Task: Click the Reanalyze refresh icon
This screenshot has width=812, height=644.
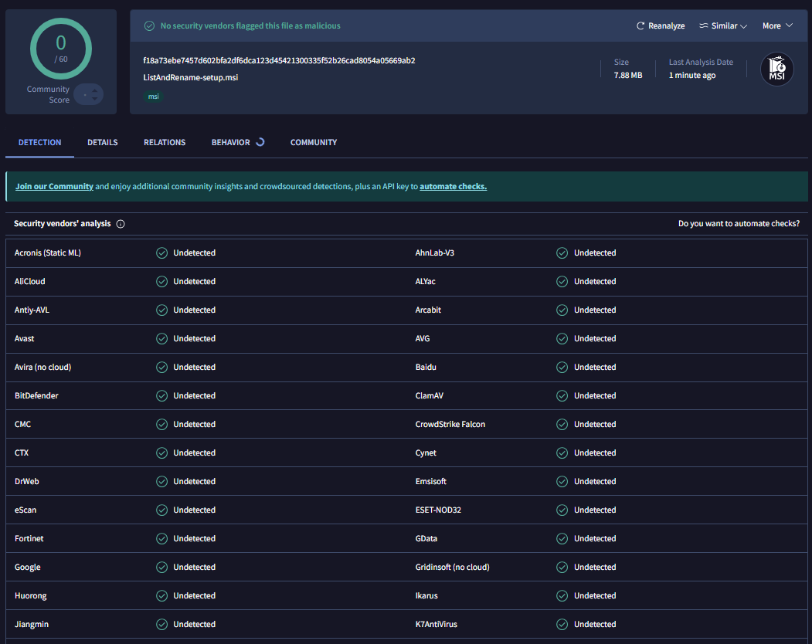Action: click(x=639, y=25)
